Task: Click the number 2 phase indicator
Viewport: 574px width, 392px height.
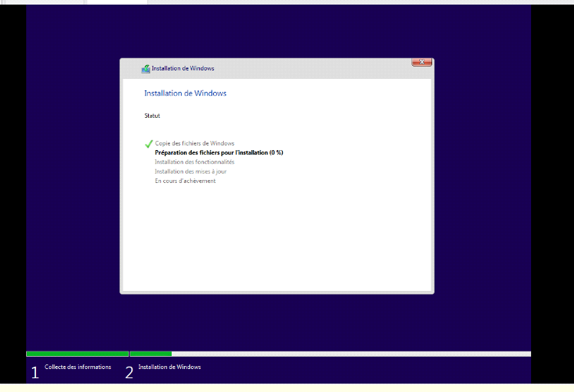Action: pos(129,373)
